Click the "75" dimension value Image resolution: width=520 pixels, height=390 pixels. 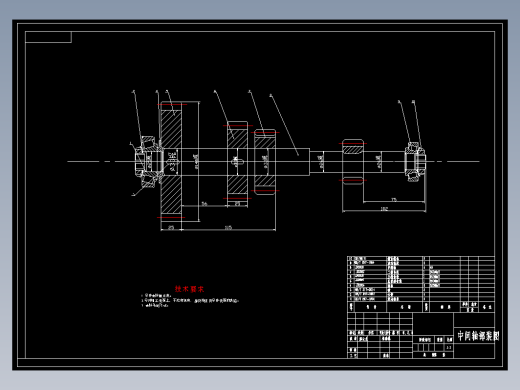tap(394, 200)
